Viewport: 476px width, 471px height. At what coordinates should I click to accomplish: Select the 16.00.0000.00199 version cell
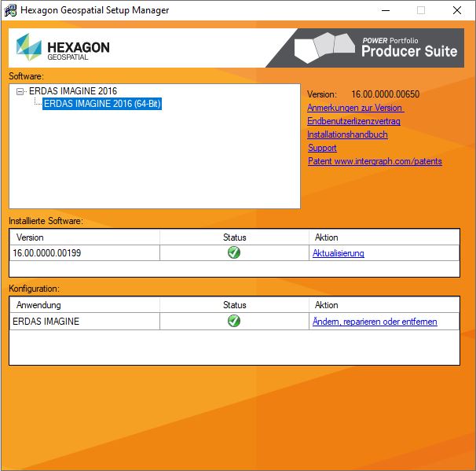click(49, 253)
